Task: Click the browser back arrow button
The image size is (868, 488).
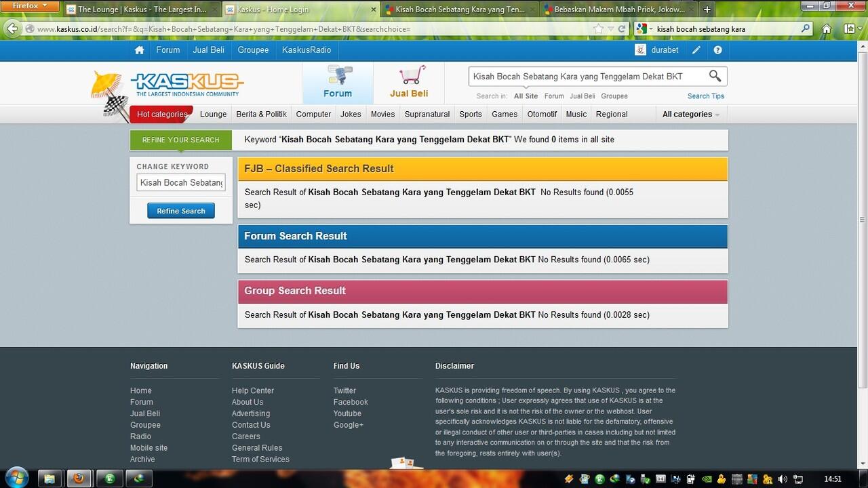Action: [x=12, y=28]
